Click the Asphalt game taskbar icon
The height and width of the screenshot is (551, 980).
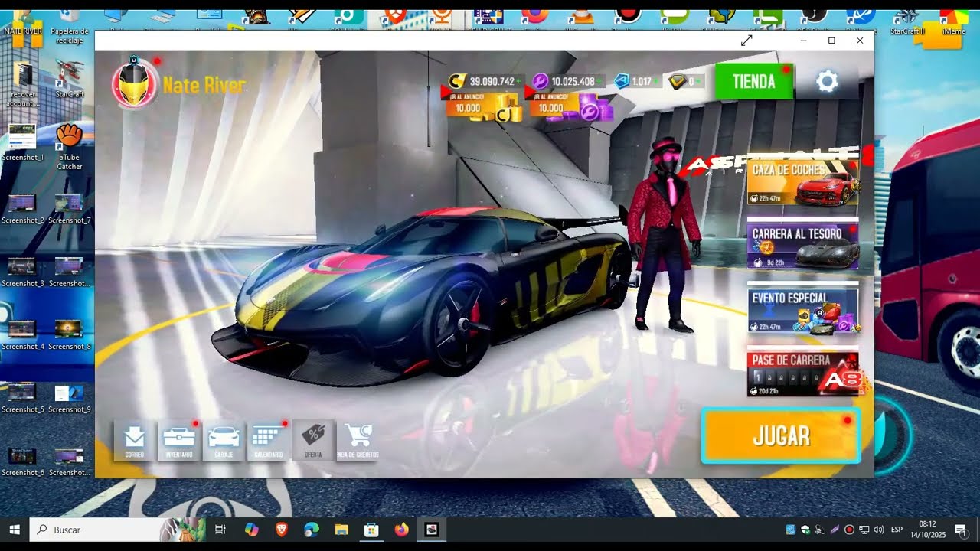pyautogui.click(x=432, y=530)
